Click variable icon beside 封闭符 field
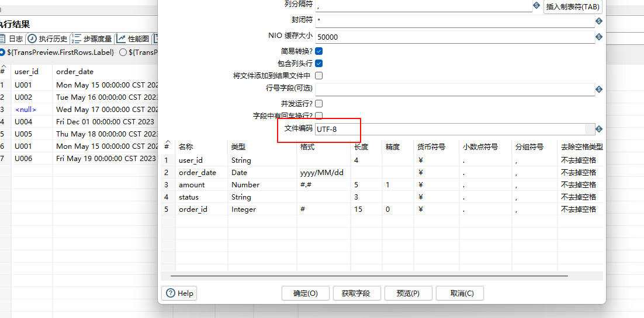This screenshot has width=644, height=318. click(598, 21)
